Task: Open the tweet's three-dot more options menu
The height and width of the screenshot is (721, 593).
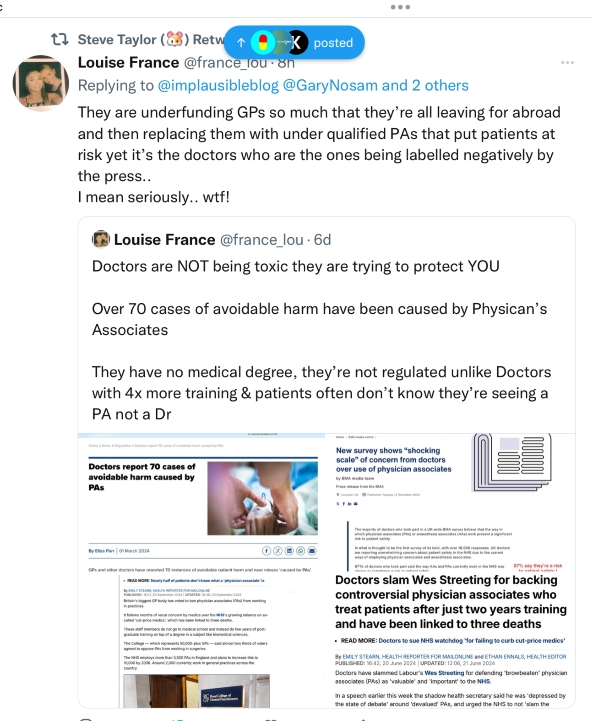Action: tap(567, 62)
